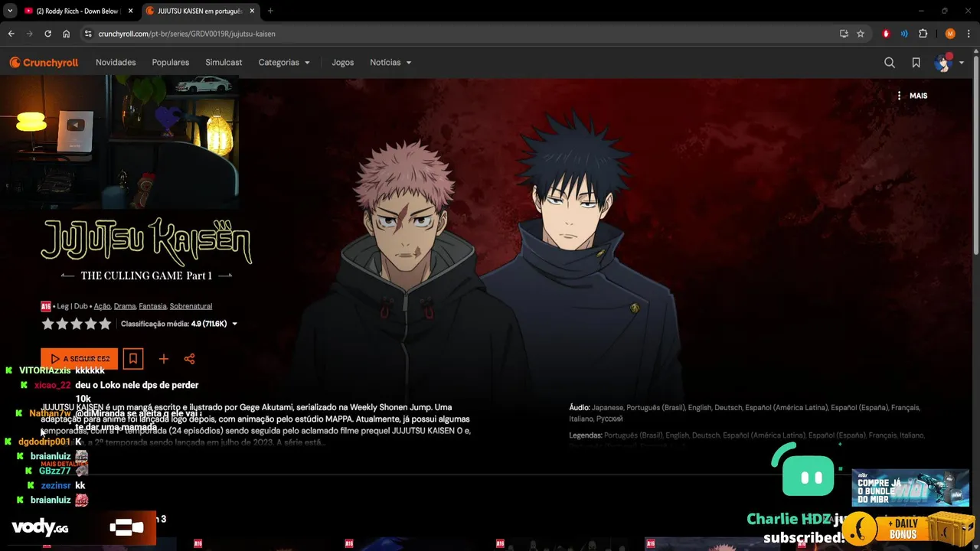
Task: Open the Ação genre link
Action: point(103,306)
